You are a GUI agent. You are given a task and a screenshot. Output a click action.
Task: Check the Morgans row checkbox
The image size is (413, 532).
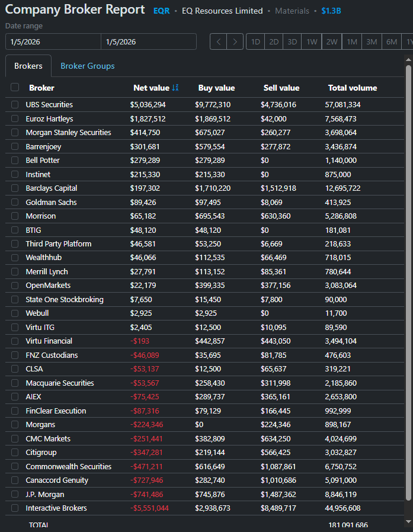pyautogui.click(x=15, y=424)
